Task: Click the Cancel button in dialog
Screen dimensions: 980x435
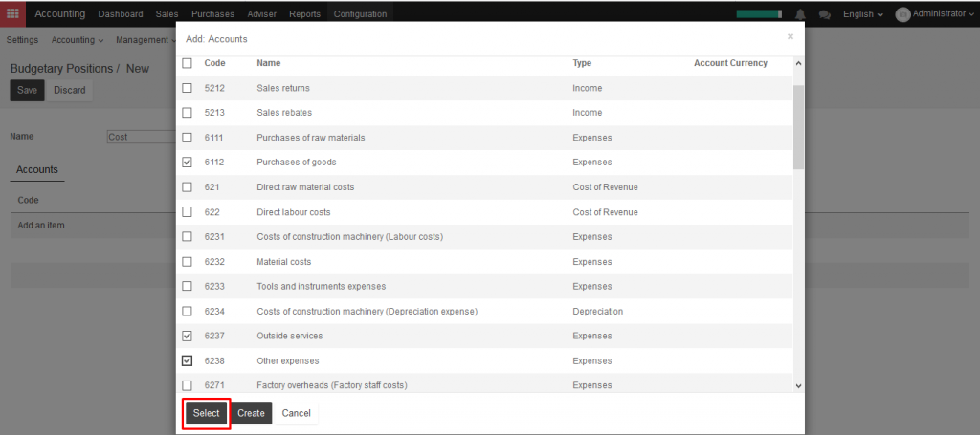Action: [x=297, y=413]
